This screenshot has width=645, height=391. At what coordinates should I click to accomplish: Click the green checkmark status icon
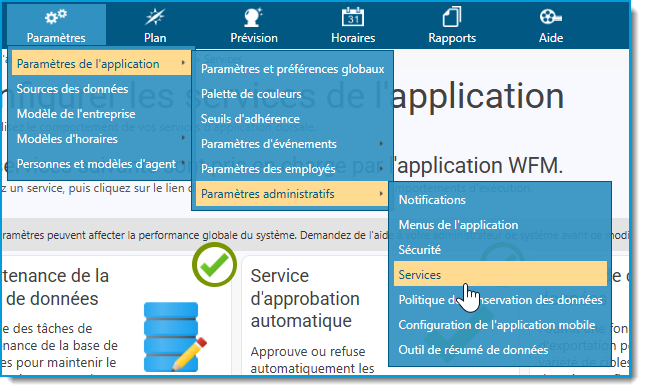tap(214, 264)
